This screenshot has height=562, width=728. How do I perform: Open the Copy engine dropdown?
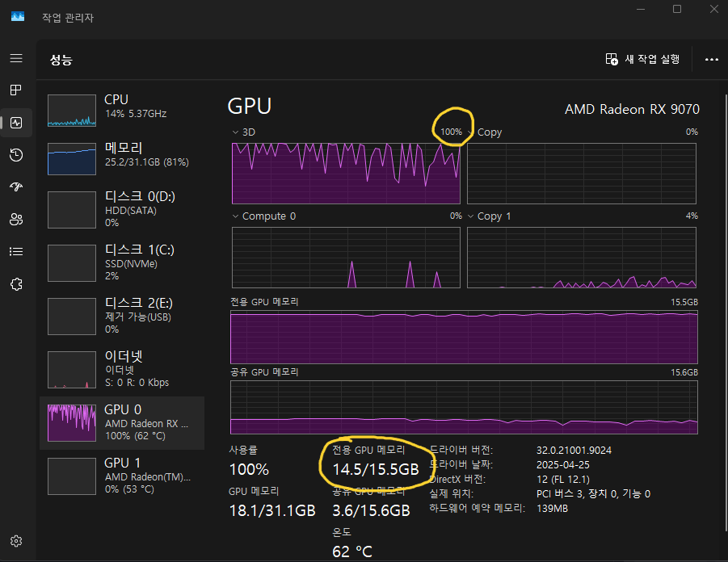tap(471, 132)
